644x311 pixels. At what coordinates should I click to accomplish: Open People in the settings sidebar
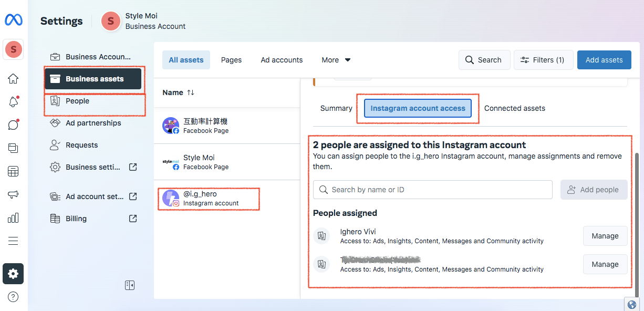point(93,101)
